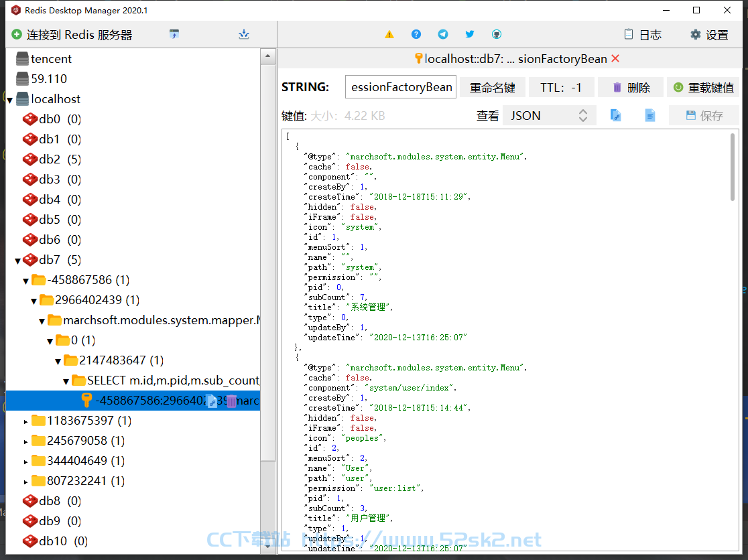Image resolution: width=748 pixels, height=560 pixels.
Task: Click the tree panel scroll-down arrow
Action: 267,546
